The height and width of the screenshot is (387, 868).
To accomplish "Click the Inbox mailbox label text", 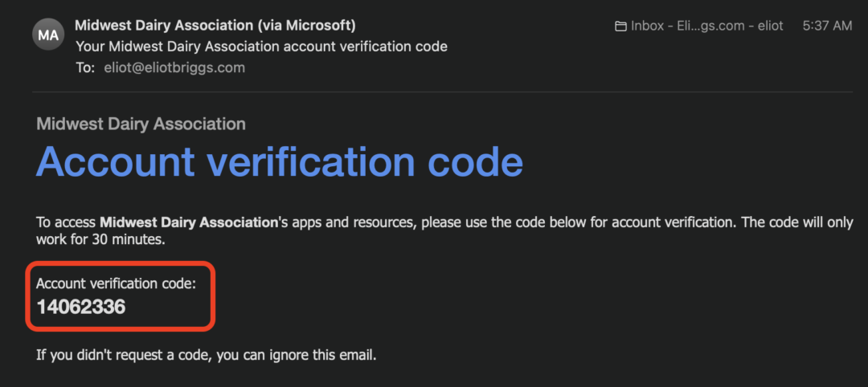I will [707, 26].
